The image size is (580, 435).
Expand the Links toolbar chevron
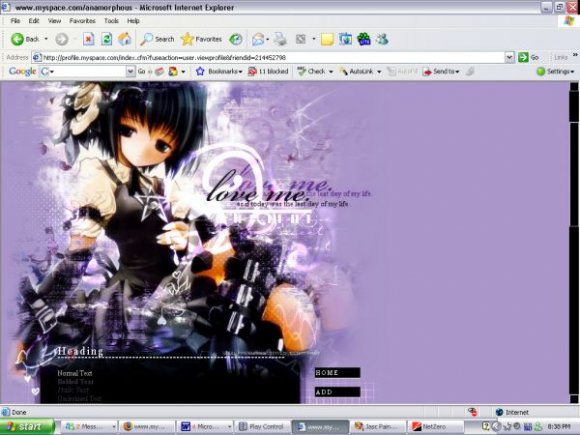pyautogui.click(x=576, y=55)
